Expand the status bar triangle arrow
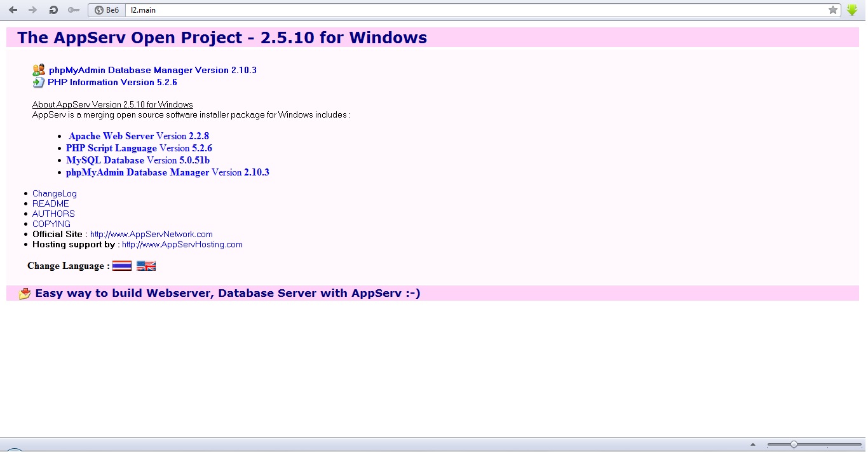The image size is (868, 452). (x=752, y=444)
